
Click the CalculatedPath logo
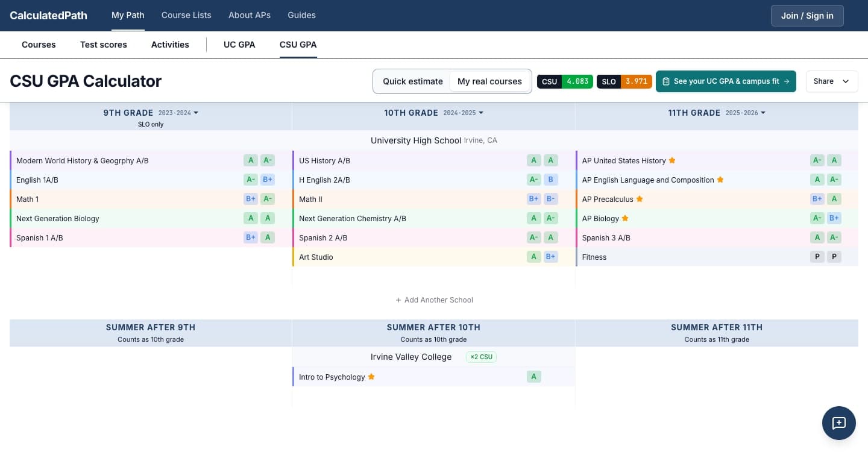48,16
